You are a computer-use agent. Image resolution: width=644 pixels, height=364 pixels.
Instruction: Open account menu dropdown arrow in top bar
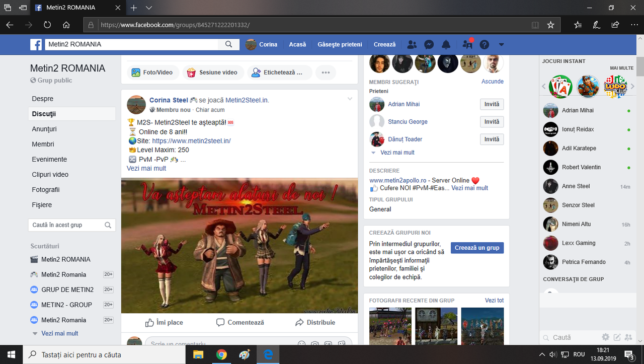click(x=501, y=45)
